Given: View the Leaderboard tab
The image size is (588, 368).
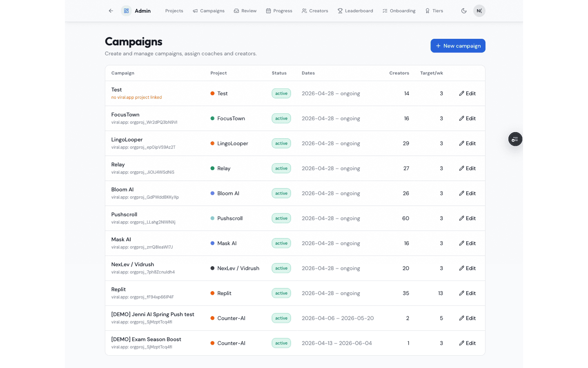Looking at the screenshot, I should point(355,11).
